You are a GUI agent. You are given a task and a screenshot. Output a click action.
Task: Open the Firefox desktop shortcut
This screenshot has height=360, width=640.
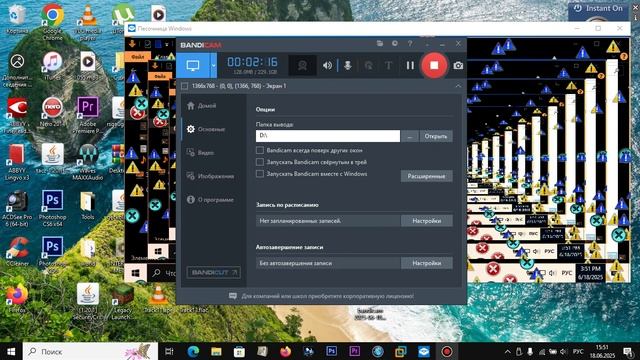point(17,298)
